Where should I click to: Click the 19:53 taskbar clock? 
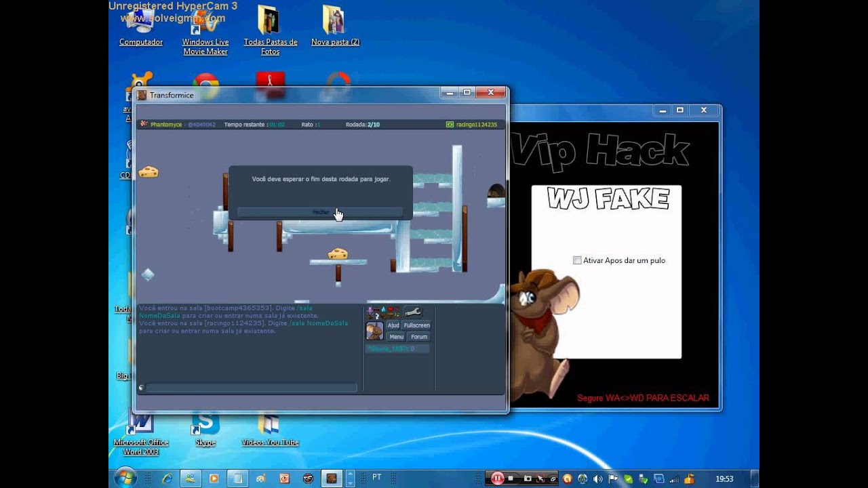[x=724, y=479]
